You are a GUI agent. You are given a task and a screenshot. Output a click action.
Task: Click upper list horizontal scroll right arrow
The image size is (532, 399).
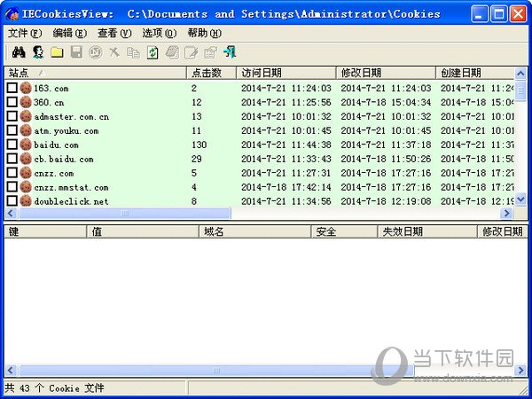click(507, 213)
